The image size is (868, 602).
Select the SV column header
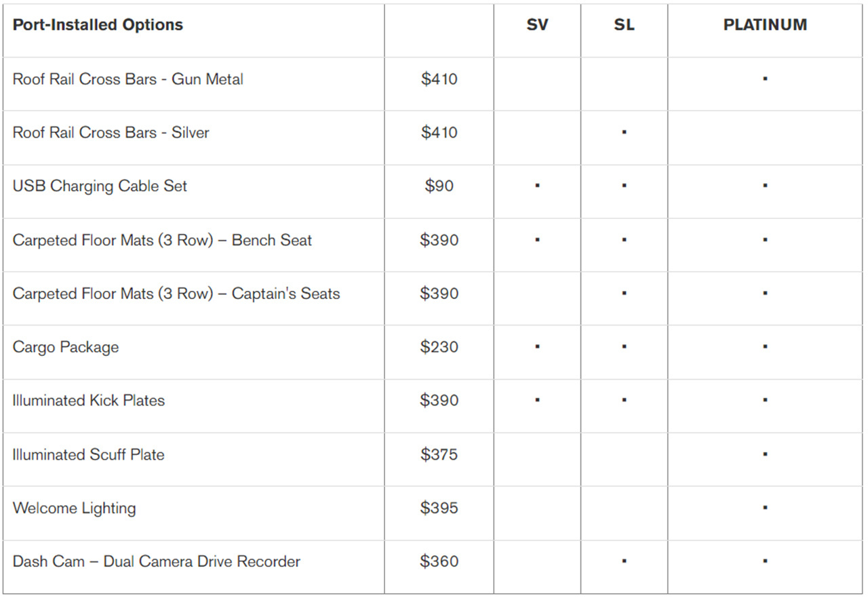tap(537, 25)
